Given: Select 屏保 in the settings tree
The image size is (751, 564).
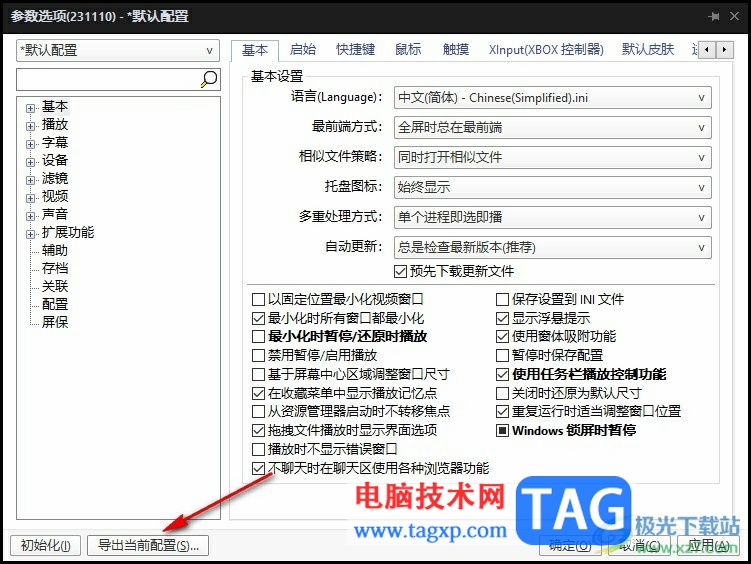Looking at the screenshot, I should [x=55, y=322].
